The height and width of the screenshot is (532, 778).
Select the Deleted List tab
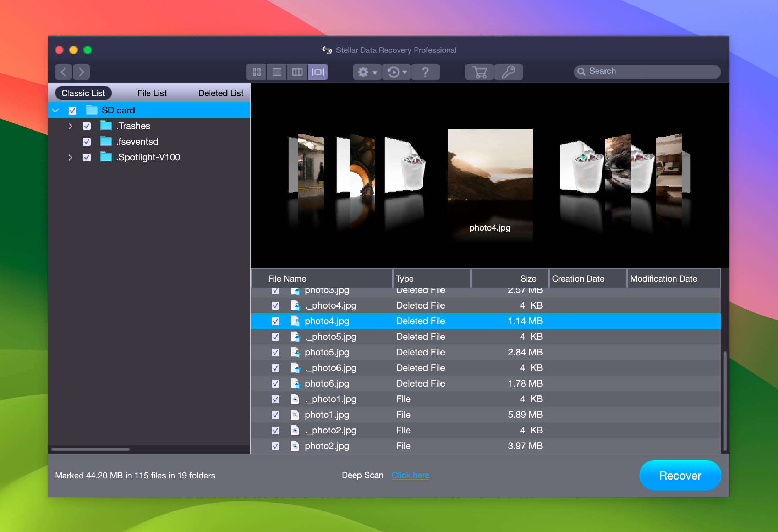(221, 93)
